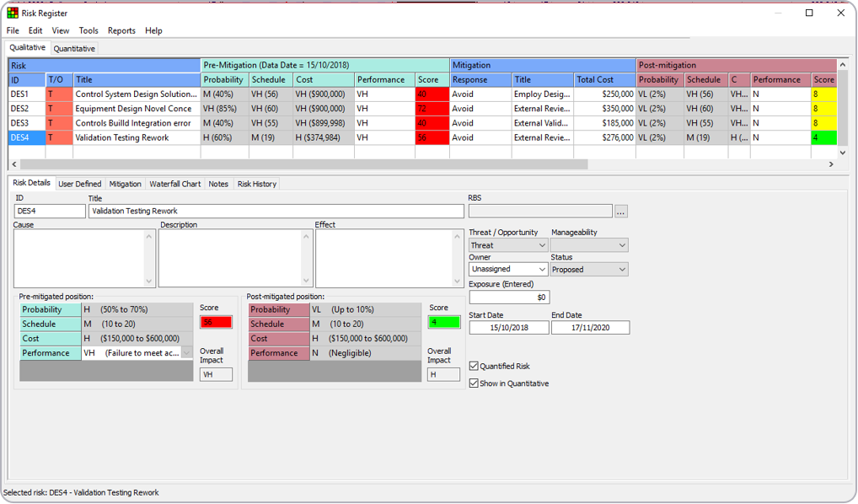Toggle the Quantified Risk checkbox

pos(474,366)
